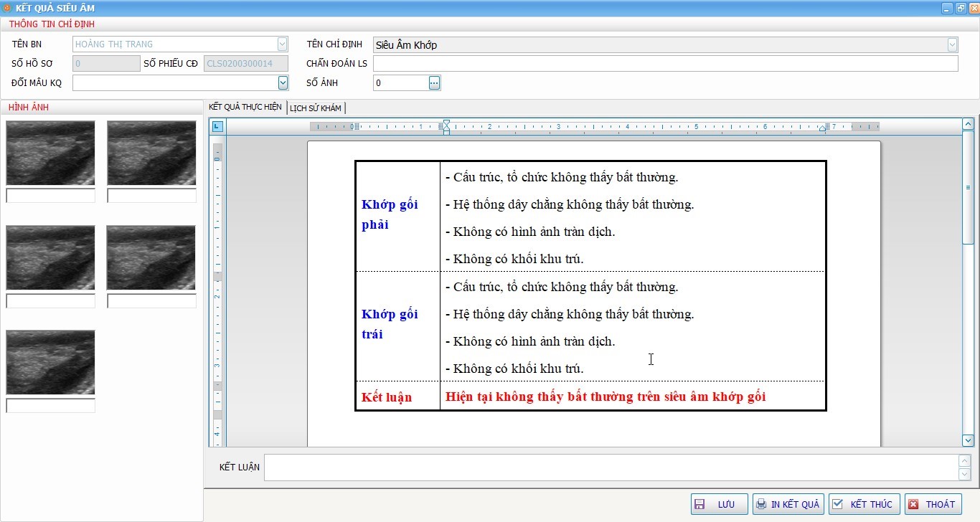Click the 'Khớp gối trái' cell text

(x=390, y=324)
